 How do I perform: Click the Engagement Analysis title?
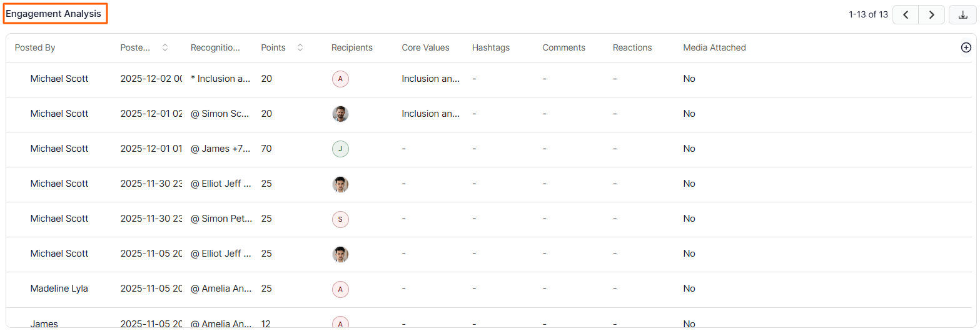point(54,14)
